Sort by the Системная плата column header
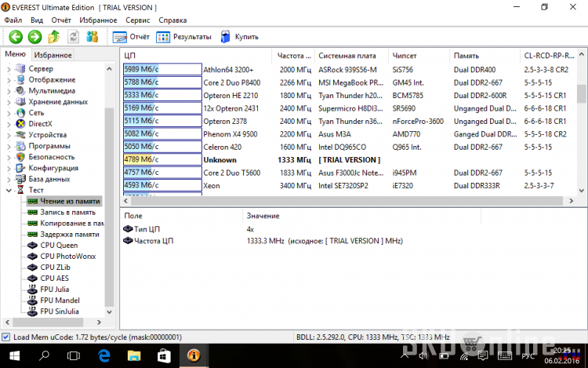 pyautogui.click(x=351, y=56)
